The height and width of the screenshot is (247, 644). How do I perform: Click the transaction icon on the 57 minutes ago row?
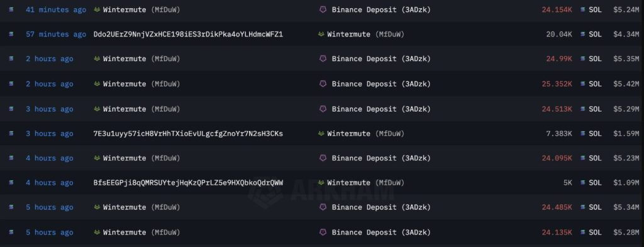[11, 34]
